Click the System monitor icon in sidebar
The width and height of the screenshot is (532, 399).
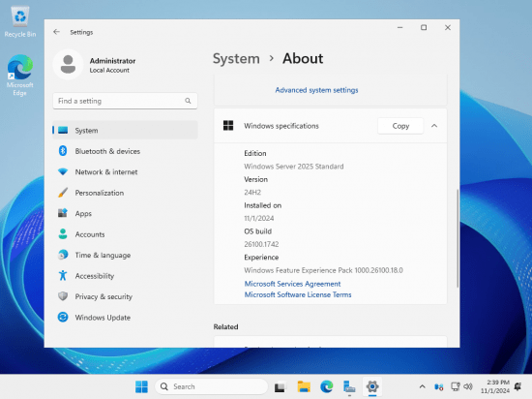[x=63, y=131]
